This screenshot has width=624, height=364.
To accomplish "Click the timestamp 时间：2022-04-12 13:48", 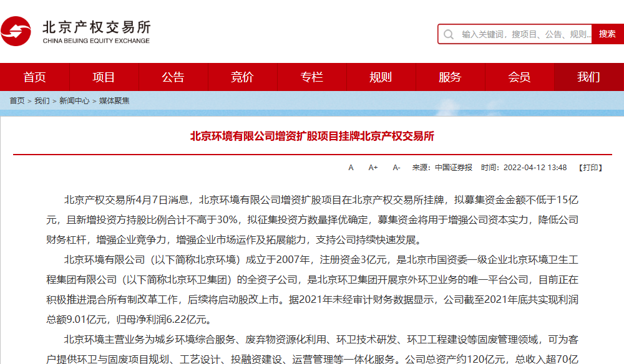I will pyautogui.click(x=524, y=168).
